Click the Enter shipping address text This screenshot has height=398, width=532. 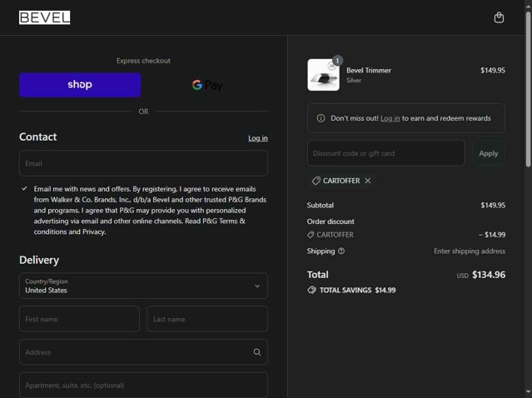tap(470, 251)
